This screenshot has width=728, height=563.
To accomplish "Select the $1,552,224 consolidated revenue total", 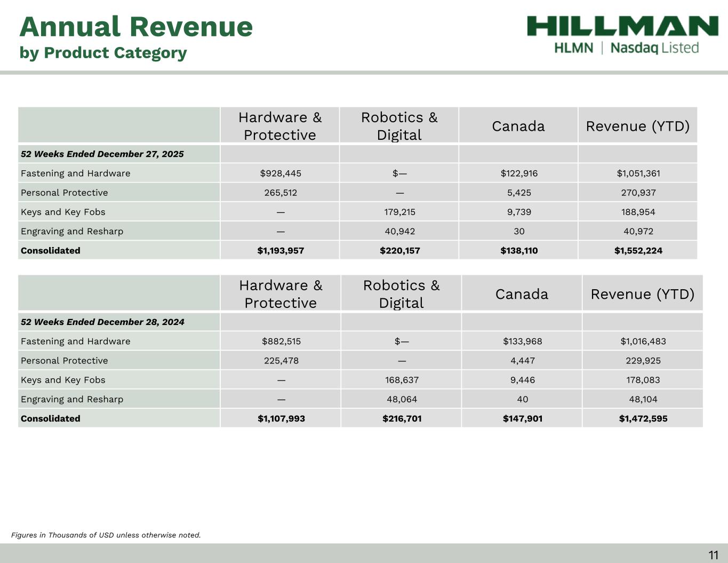I will point(638,251).
